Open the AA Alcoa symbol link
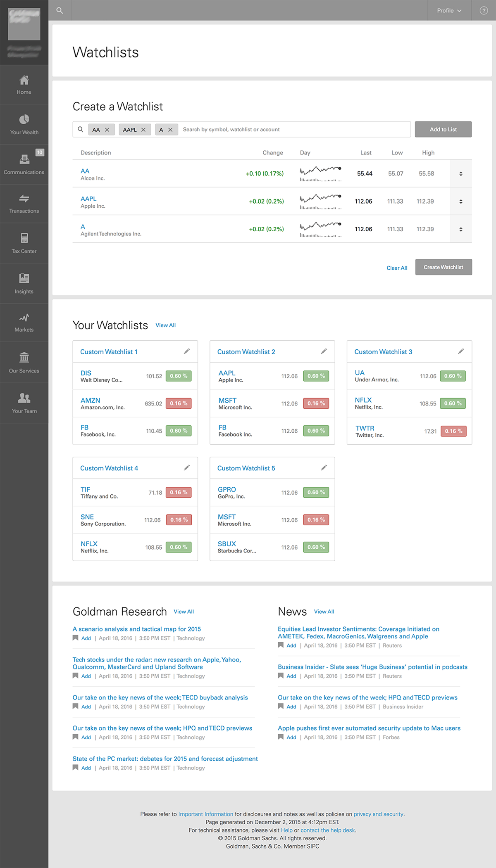The height and width of the screenshot is (868, 496). tap(85, 171)
